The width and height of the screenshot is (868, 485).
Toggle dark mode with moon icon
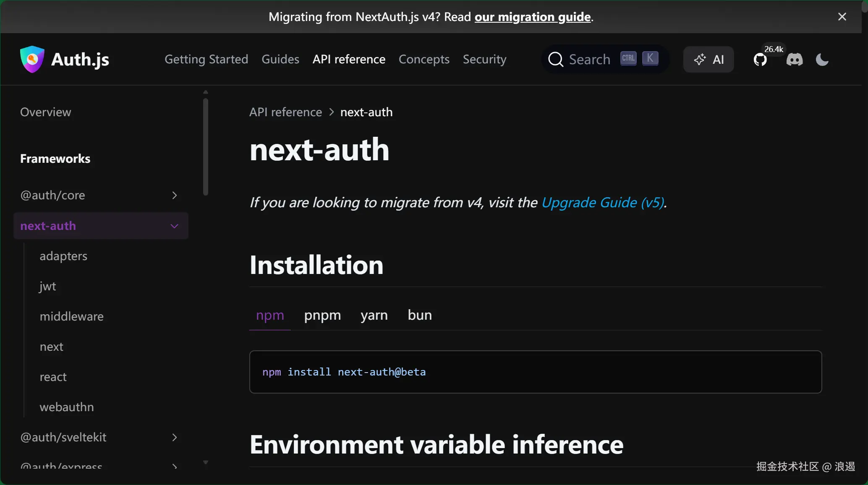tap(822, 60)
